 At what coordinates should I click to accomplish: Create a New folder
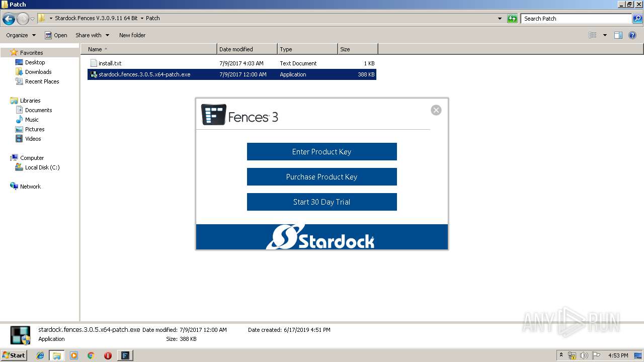coord(132,35)
